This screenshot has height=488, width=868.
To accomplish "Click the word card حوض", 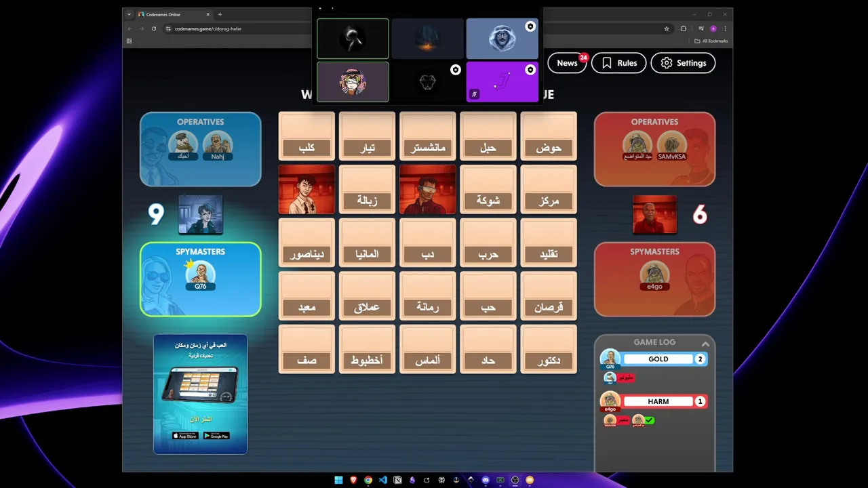I will pyautogui.click(x=549, y=136).
